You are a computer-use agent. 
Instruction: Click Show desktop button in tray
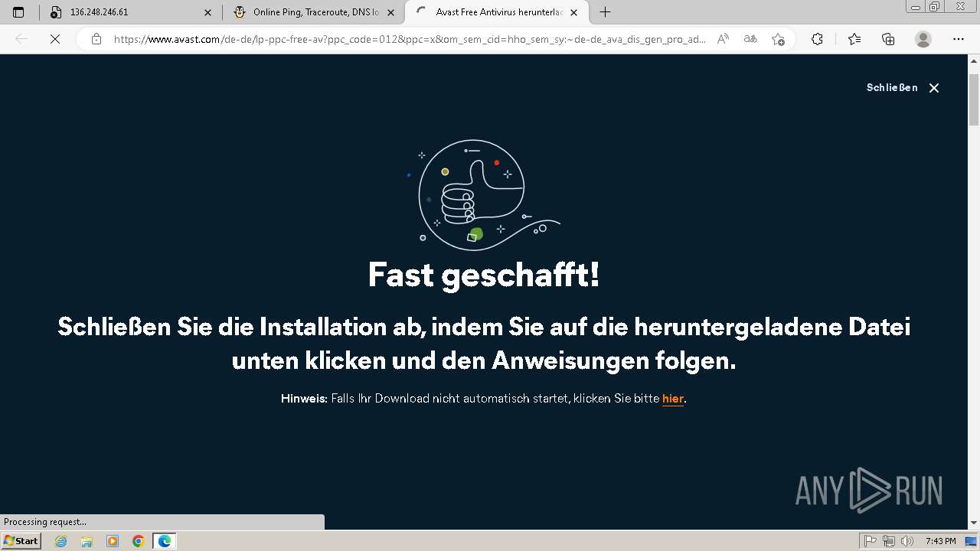[971, 541]
